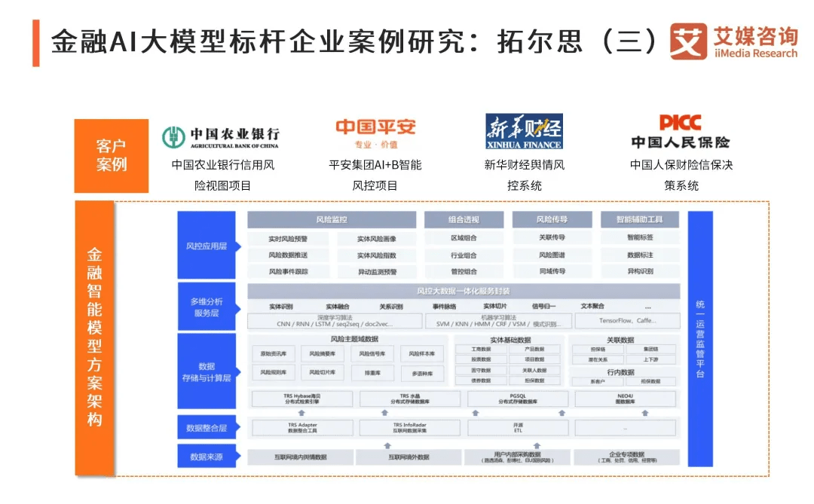Click the 实时风险预警 box
Viewport: 814px width, 504px height.
click(288, 239)
